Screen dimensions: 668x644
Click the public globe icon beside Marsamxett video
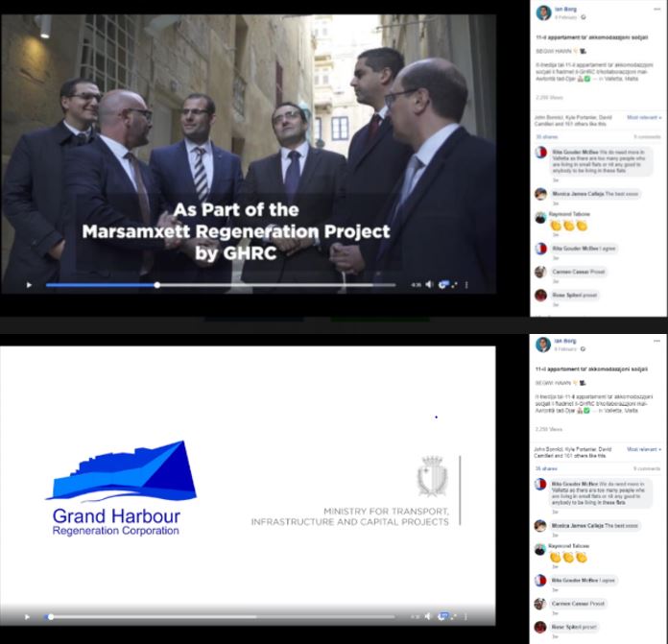[584, 17]
